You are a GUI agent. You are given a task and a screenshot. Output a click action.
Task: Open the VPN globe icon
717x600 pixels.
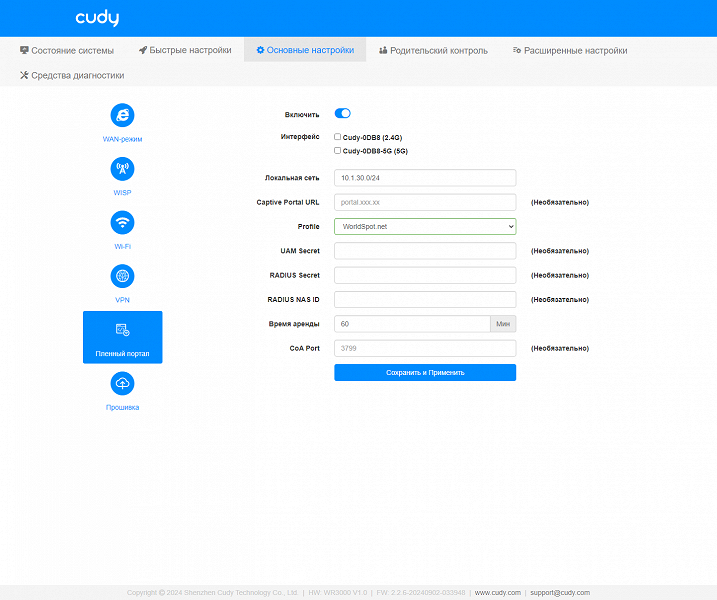click(x=122, y=276)
